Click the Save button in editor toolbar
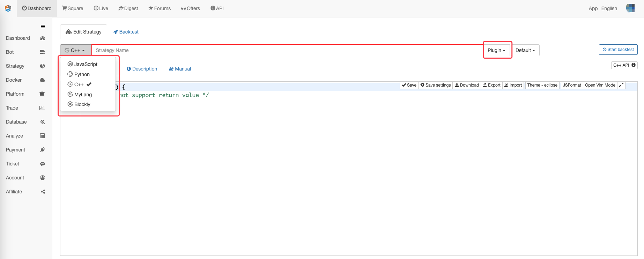The image size is (644, 259). coord(409,85)
